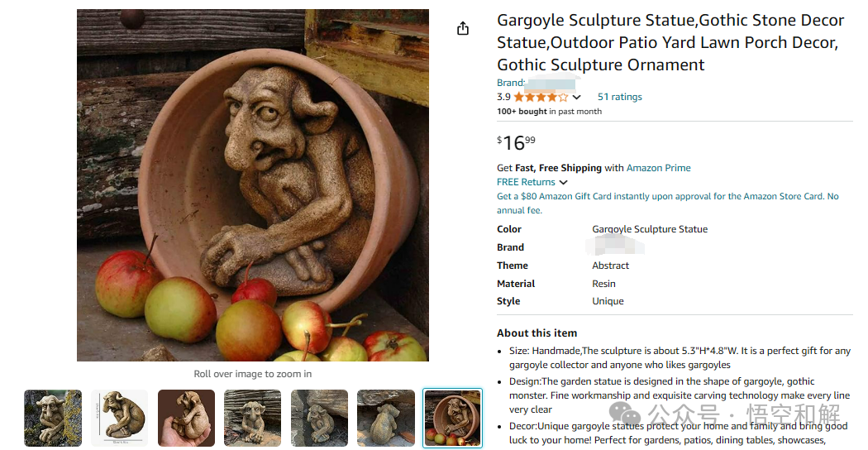Select fifth thumbnail of gargoyle under rock
This screenshot has height=450, width=868.
coord(319,419)
